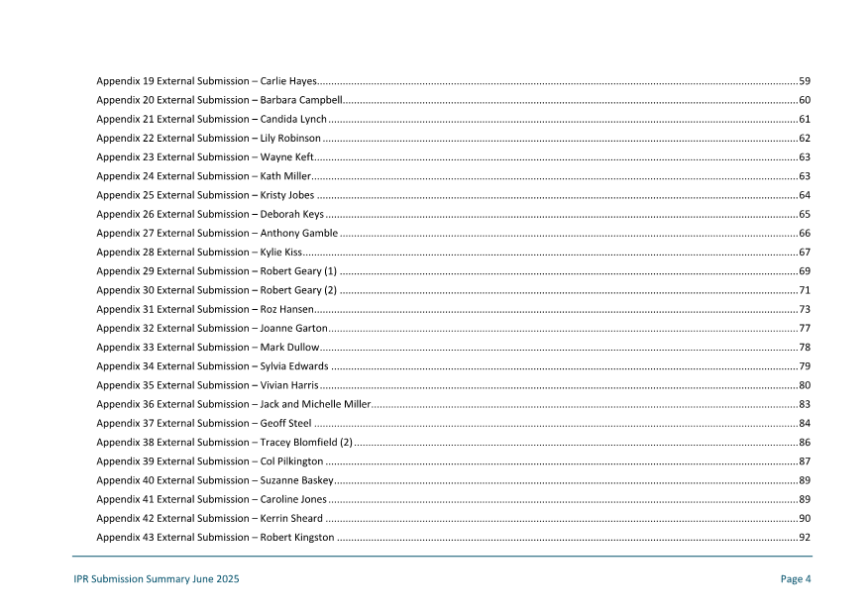Image resolution: width=868 pixels, height=614 pixels.
Task: Select page number 92 for Robert Kingston
Action: 805,537
